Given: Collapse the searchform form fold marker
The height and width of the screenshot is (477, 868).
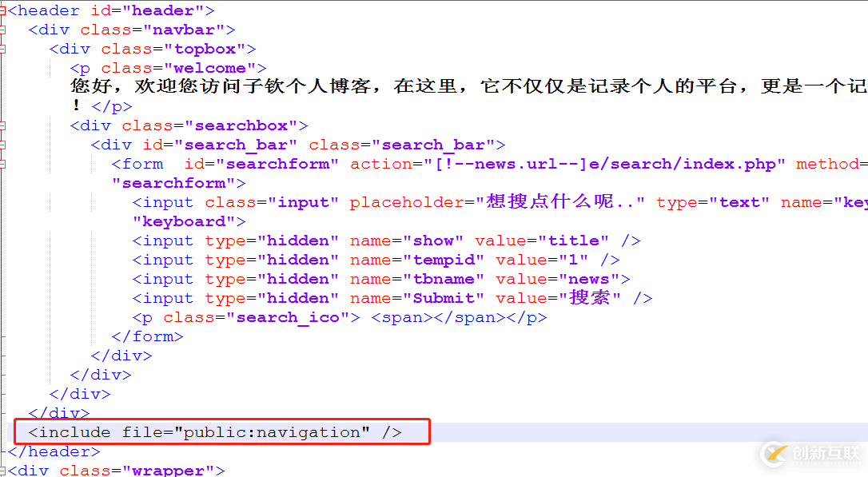Looking at the screenshot, I should (x=2, y=164).
